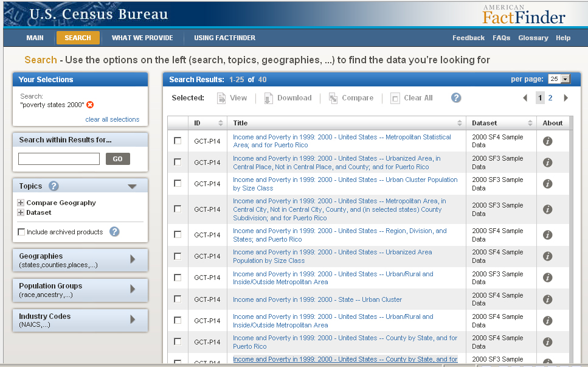Expand the Dataset tree node
Viewport: 588px width, 367px height.
click(x=21, y=212)
